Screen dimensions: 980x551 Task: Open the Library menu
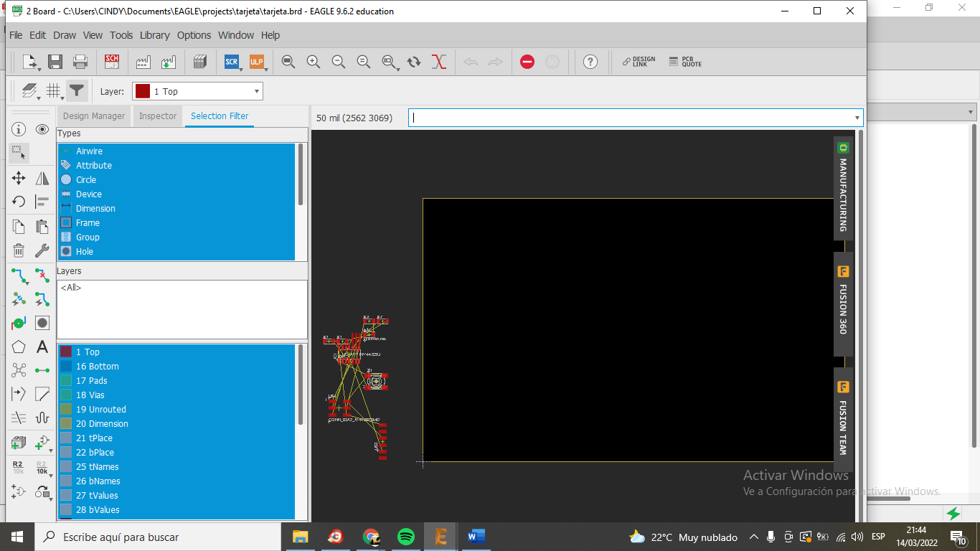(x=154, y=35)
